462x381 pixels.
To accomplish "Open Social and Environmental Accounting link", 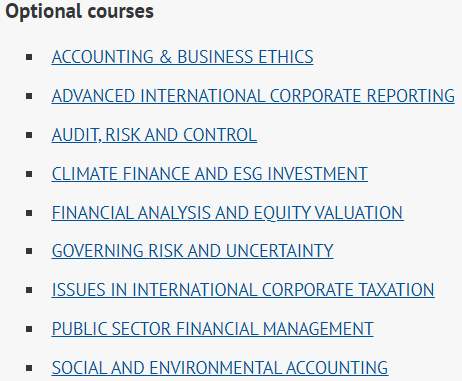I will click(x=220, y=368).
